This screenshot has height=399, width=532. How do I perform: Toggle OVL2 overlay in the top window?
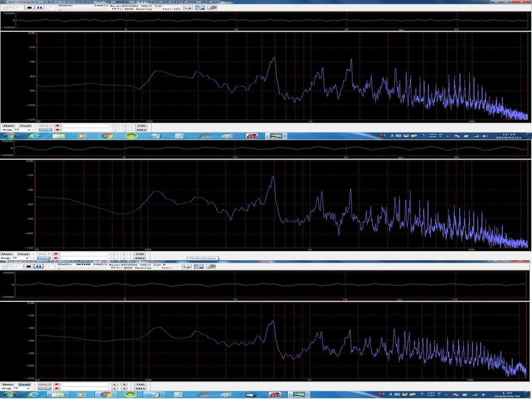45,130
